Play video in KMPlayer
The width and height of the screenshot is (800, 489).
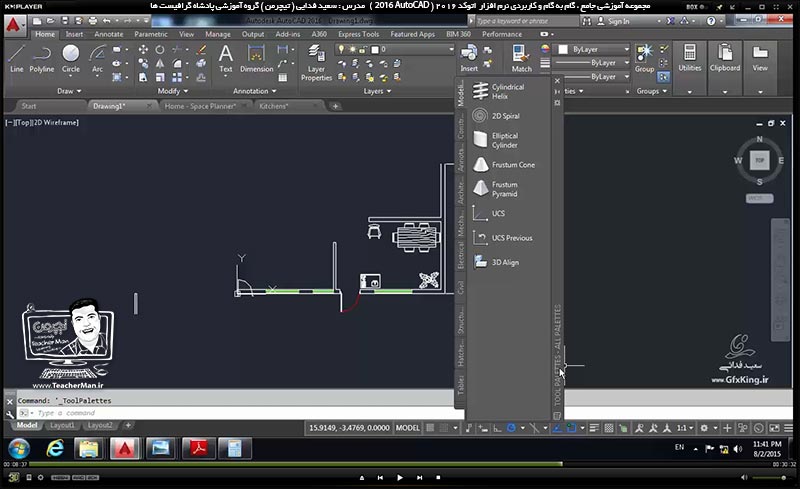point(399,478)
